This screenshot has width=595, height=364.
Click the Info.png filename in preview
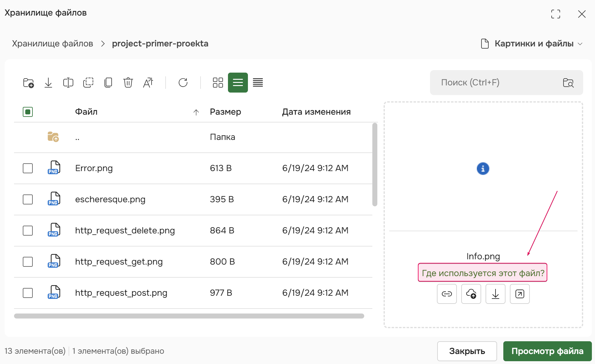point(483,256)
